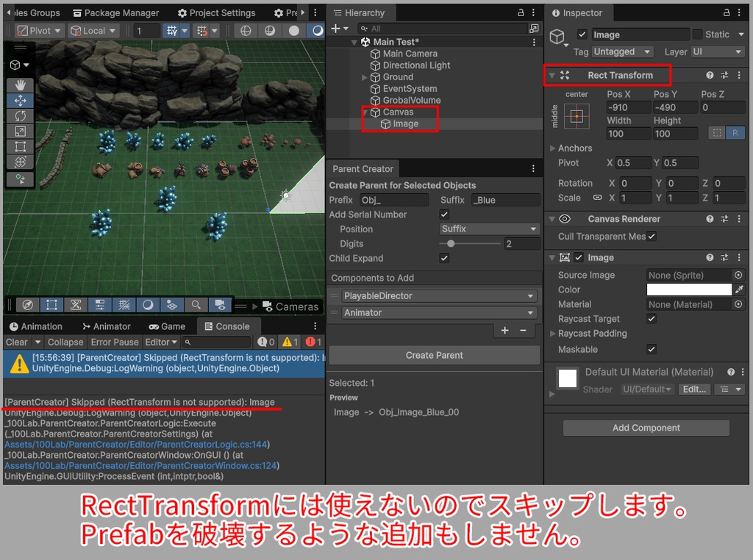The image size is (753, 560).
Task: Toggle the Image GameObject active checkbox
Action: point(582,35)
